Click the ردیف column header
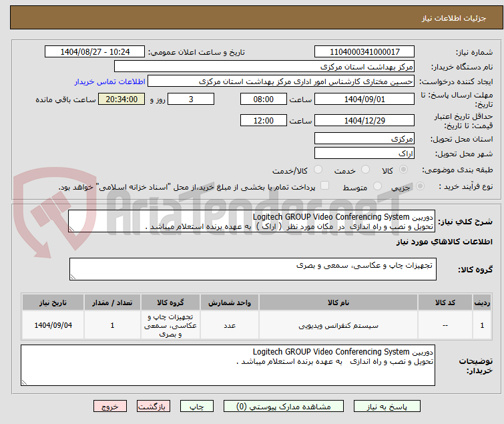Screen dimensions: 504x424 tap(482, 302)
